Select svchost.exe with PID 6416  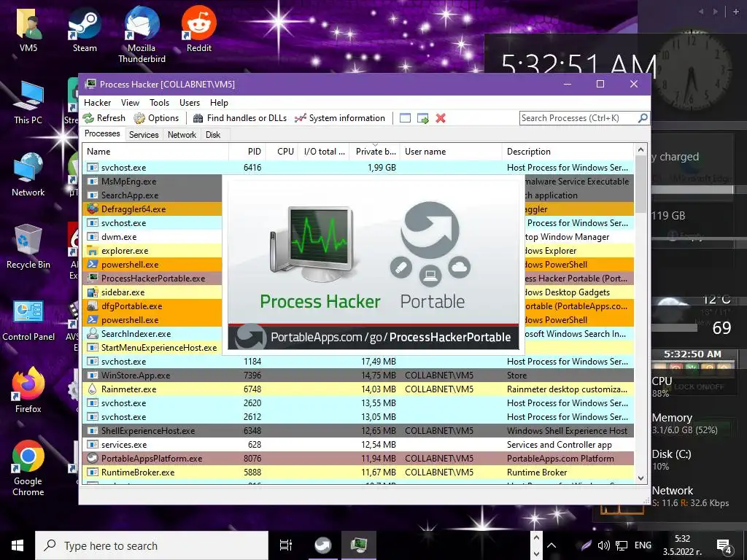[358, 168]
